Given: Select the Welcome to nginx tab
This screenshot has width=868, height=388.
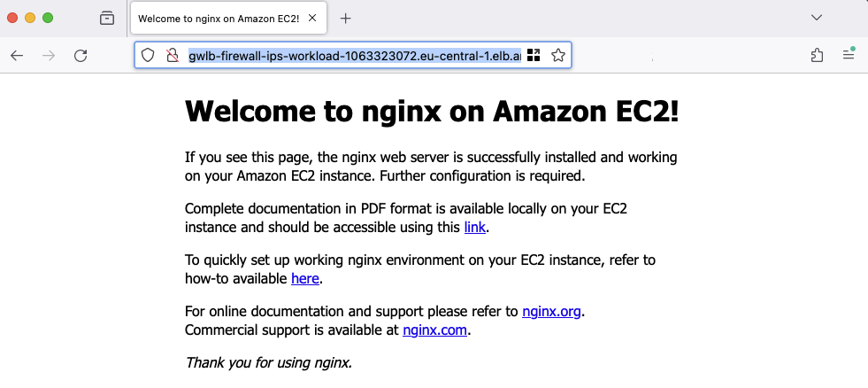Looking at the screenshot, I should [x=212, y=19].
